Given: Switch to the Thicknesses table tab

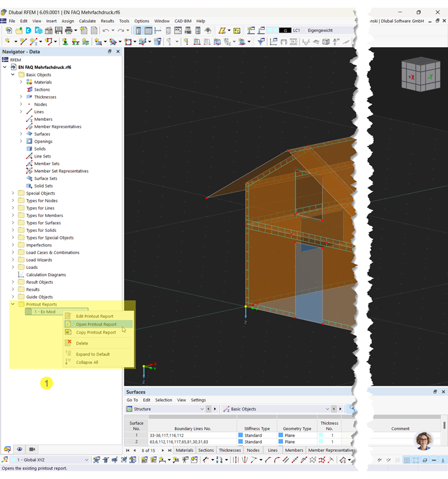Looking at the screenshot, I should [x=230, y=450].
